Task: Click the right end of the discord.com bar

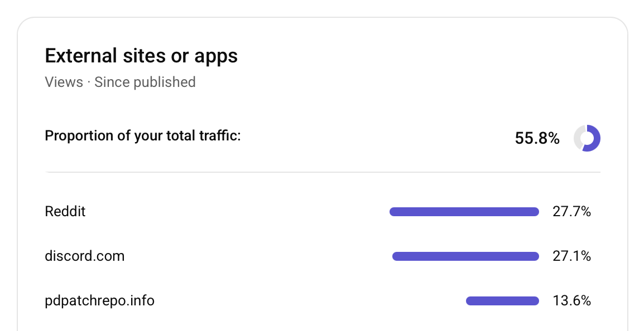Action: click(x=536, y=256)
